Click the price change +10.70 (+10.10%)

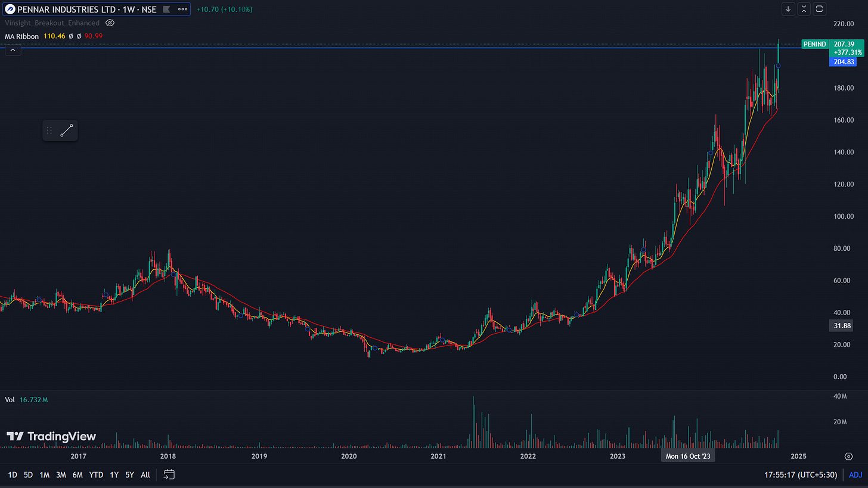tap(225, 10)
